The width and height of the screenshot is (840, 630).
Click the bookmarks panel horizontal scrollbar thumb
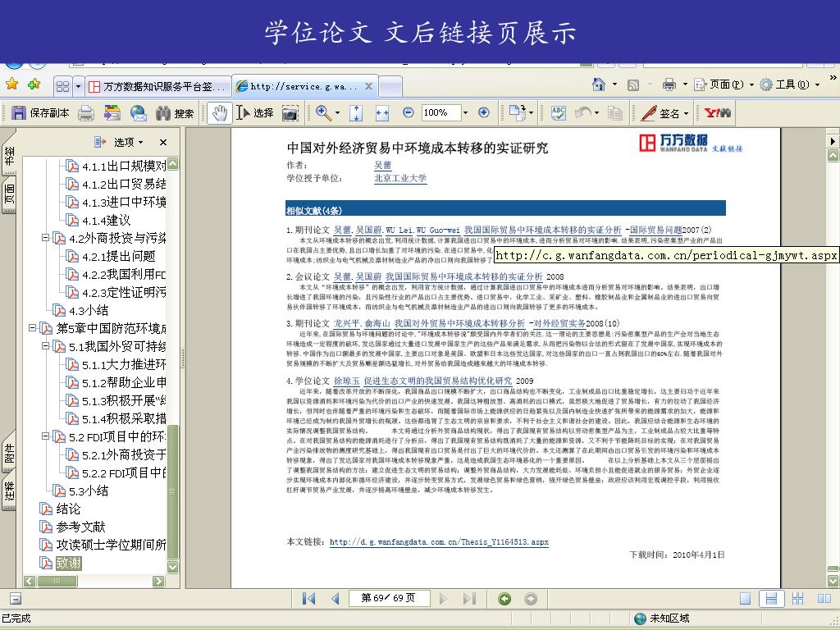[x=57, y=581]
